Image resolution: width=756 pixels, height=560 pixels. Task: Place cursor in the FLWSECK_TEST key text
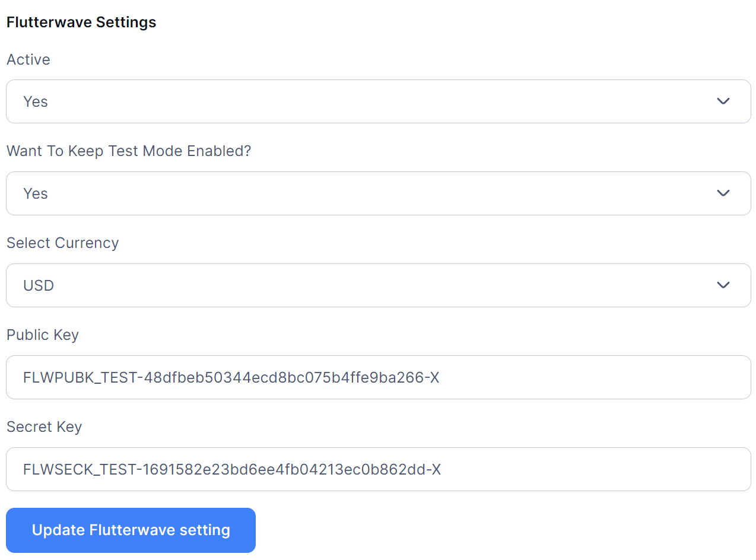coord(232,470)
